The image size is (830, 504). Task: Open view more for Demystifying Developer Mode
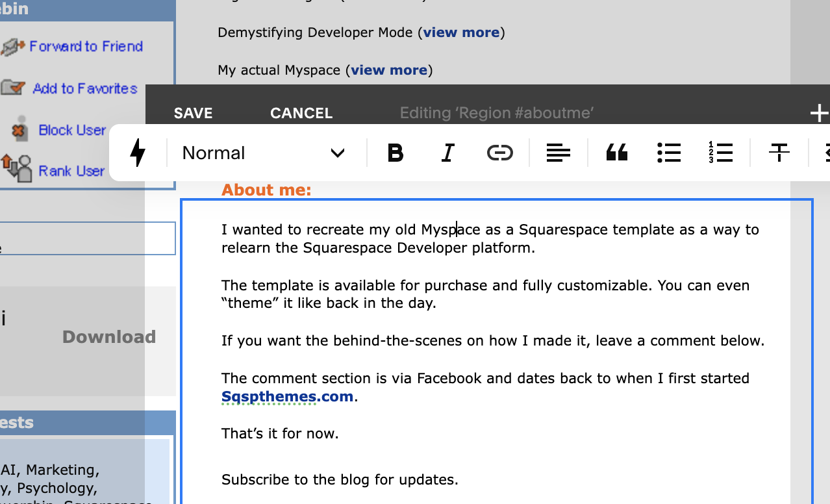461,32
